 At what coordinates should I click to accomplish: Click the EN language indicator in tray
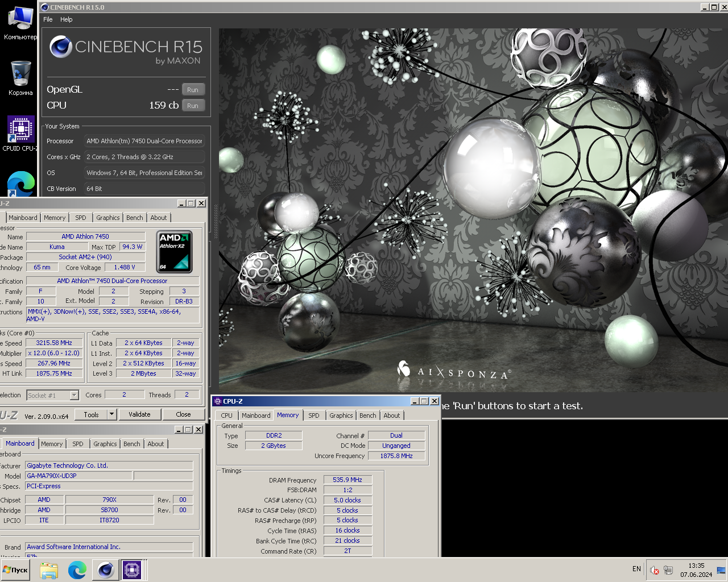[x=636, y=569]
